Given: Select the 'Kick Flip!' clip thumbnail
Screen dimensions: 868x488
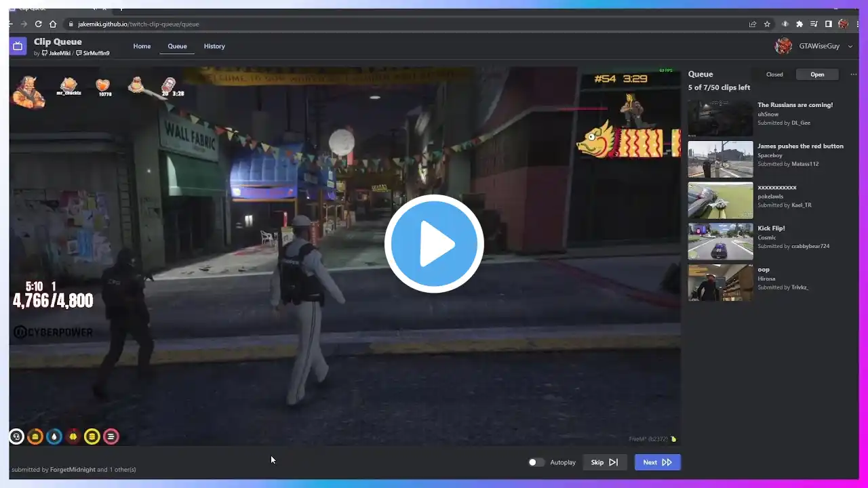Looking at the screenshot, I should (720, 241).
